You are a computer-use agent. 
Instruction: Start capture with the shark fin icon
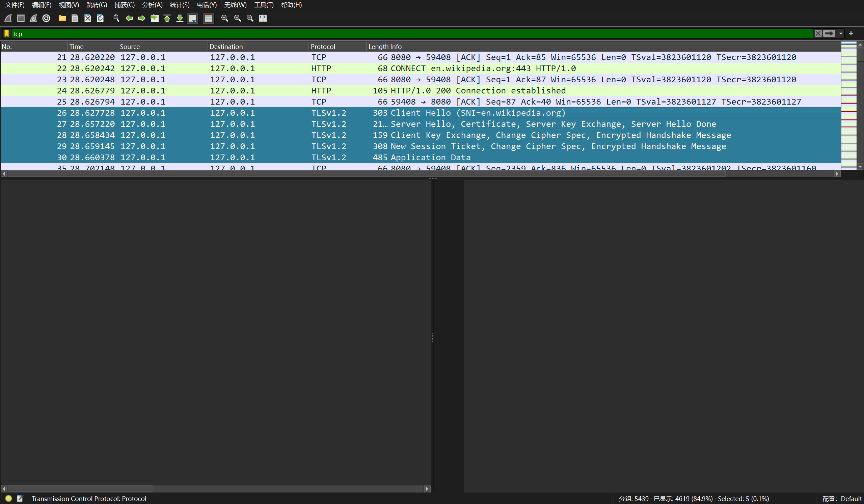(x=8, y=18)
